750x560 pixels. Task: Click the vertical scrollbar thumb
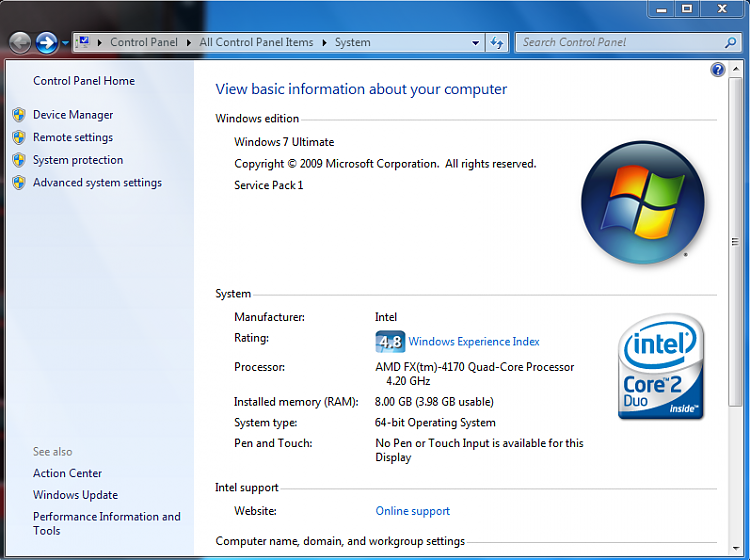pyautogui.click(x=736, y=242)
